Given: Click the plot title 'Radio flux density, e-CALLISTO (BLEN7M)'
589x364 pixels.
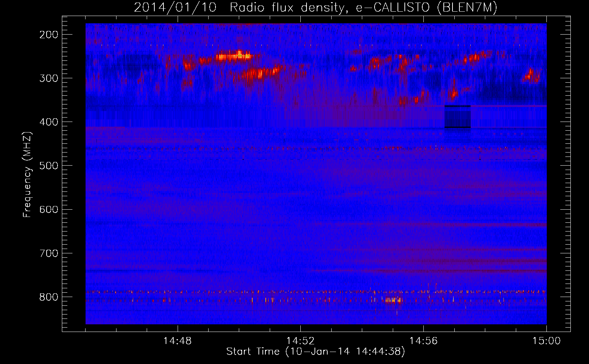Looking at the screenshot, I should point(363,8).
